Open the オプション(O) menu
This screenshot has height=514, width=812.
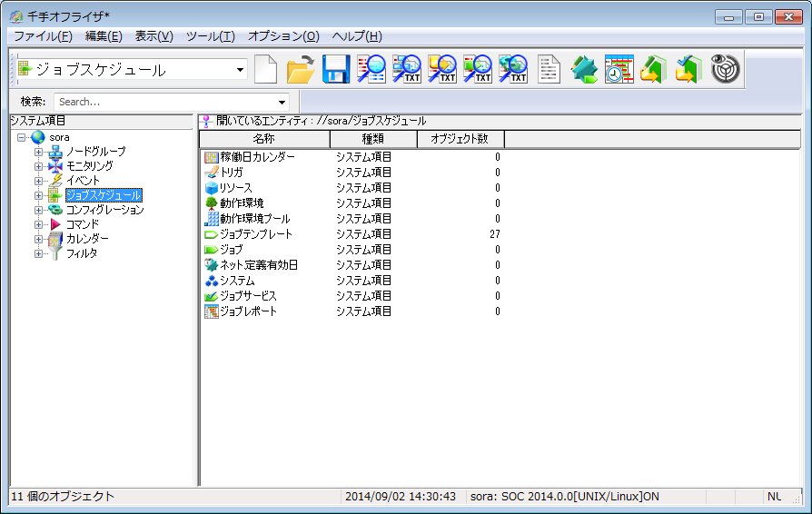pos(283,36)
